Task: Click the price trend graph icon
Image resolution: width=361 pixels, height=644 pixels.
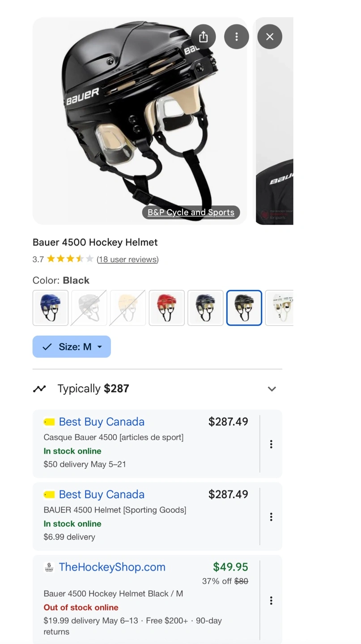Action: [39, 389]
